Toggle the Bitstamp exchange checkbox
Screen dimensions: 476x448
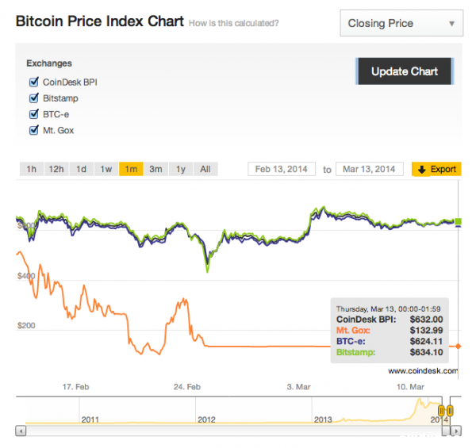click(x=34, y=98)
